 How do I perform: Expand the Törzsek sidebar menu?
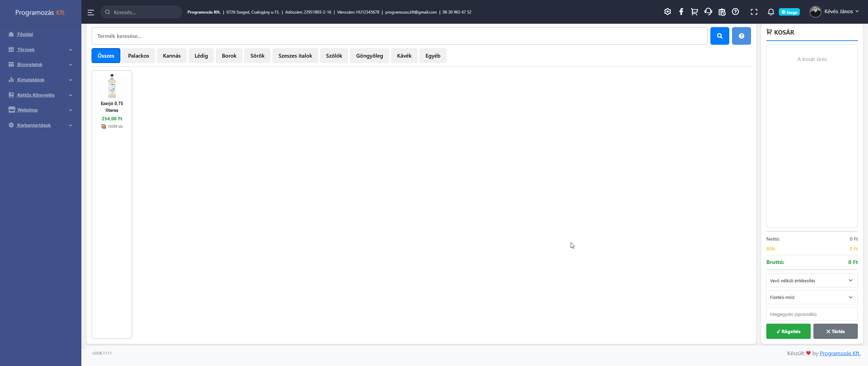coord(40,49)
